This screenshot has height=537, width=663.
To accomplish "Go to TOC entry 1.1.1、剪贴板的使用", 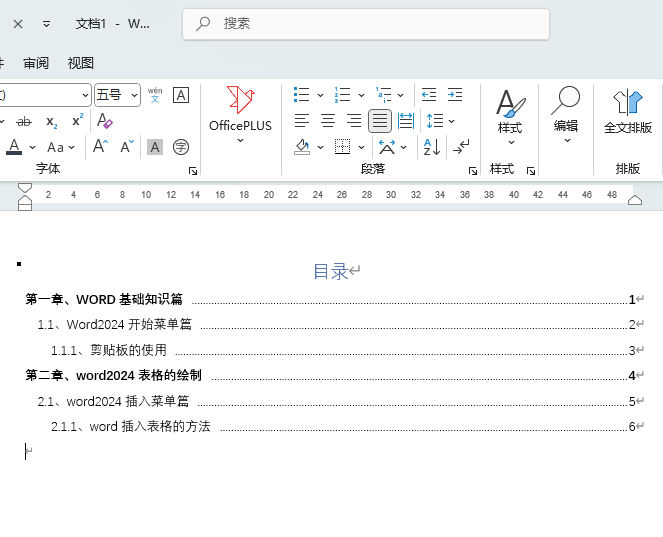I will pos(347,350).
